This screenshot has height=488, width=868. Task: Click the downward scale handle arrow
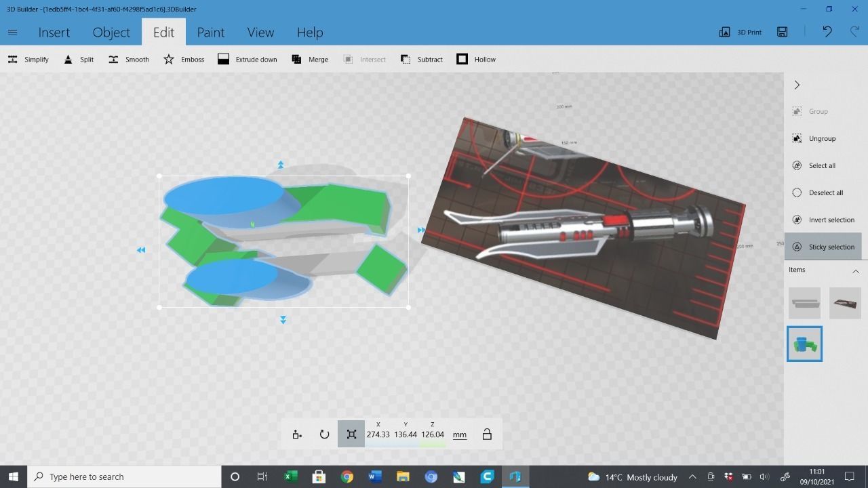pyautogui.click(x=283, y=320)
